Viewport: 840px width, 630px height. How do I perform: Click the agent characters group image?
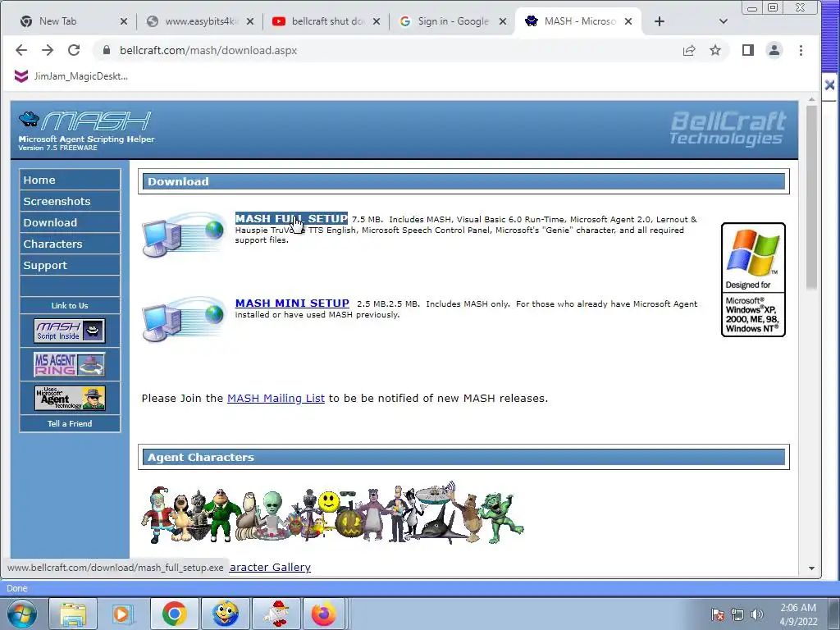[x=332, y=514]
